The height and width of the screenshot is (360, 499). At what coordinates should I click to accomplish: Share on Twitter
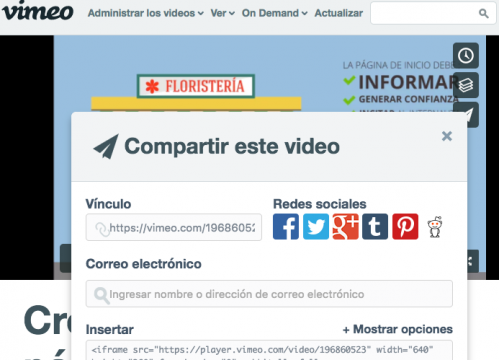[316, 227]
